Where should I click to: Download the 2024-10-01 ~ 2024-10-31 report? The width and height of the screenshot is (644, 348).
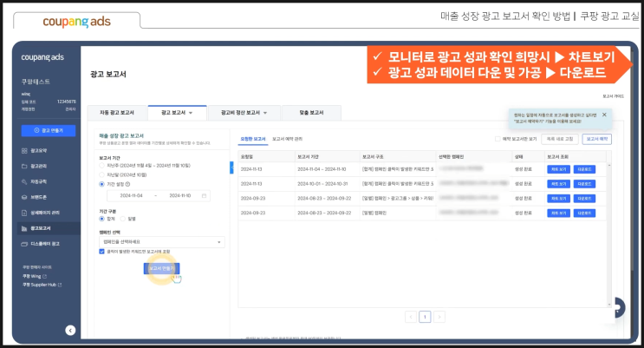click(584, 184)
